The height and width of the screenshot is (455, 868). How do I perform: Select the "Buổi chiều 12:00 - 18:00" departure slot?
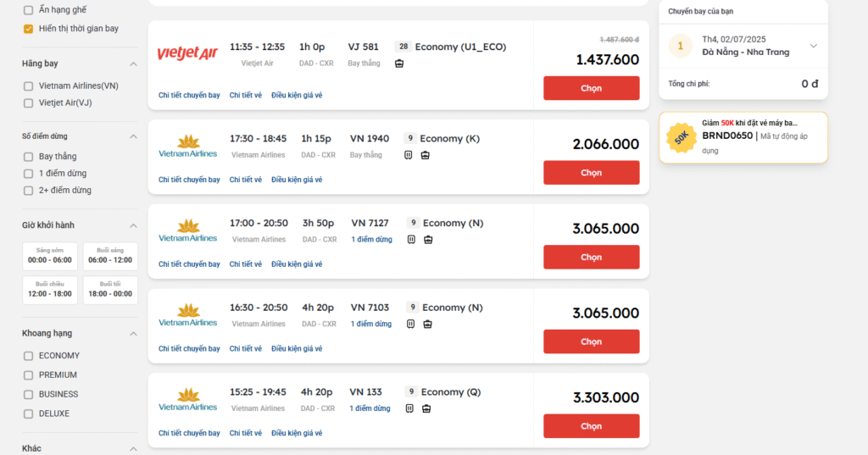[50, 290]
